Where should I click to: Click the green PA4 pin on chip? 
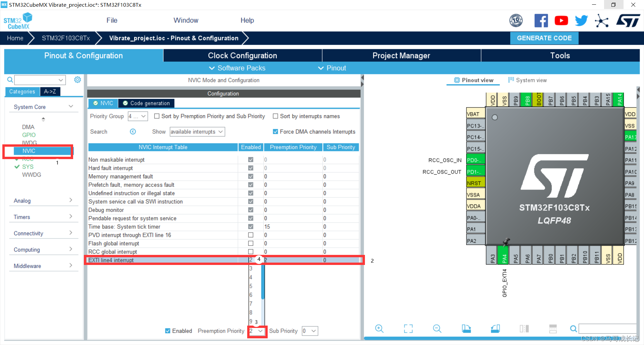[x=504, y=255]
